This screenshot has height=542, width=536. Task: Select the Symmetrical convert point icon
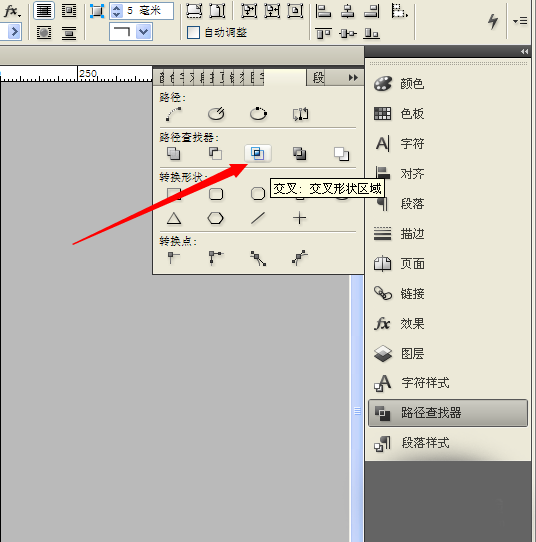click(300, 258)
